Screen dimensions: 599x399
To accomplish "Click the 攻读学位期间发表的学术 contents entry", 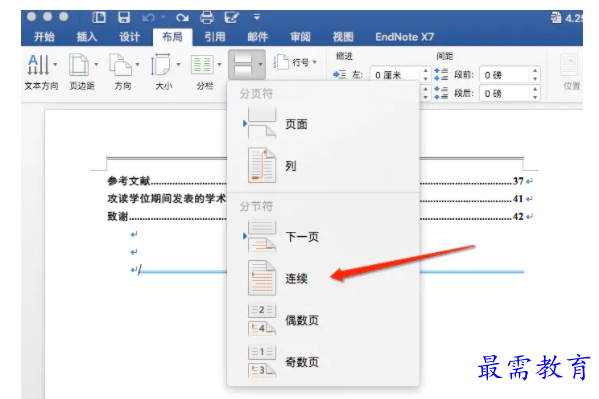I will 167,199.
